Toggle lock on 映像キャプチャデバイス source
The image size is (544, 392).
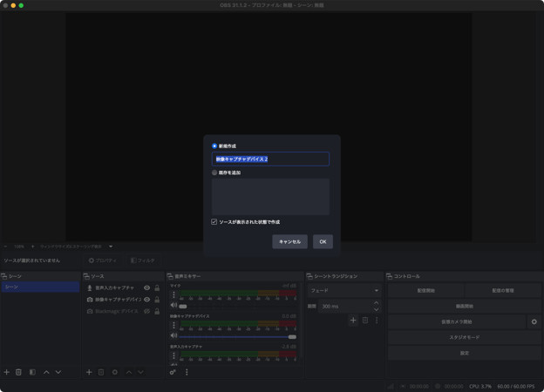click(x=157, y=300)
